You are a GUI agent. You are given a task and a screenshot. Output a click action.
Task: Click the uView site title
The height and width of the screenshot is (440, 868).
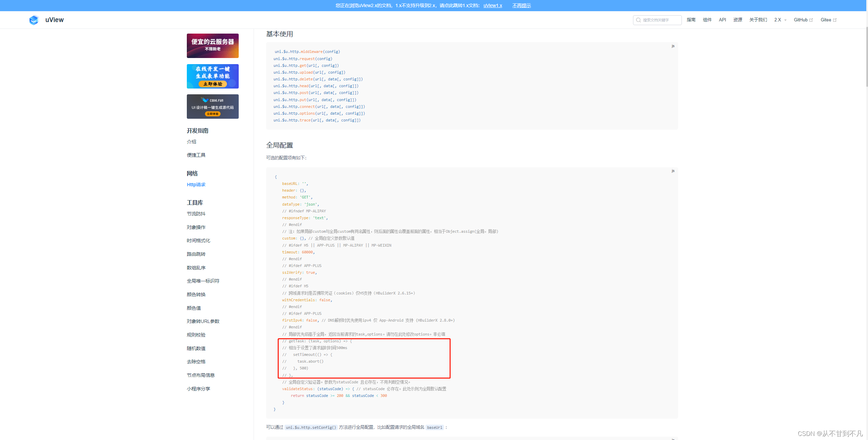[54, 20]
